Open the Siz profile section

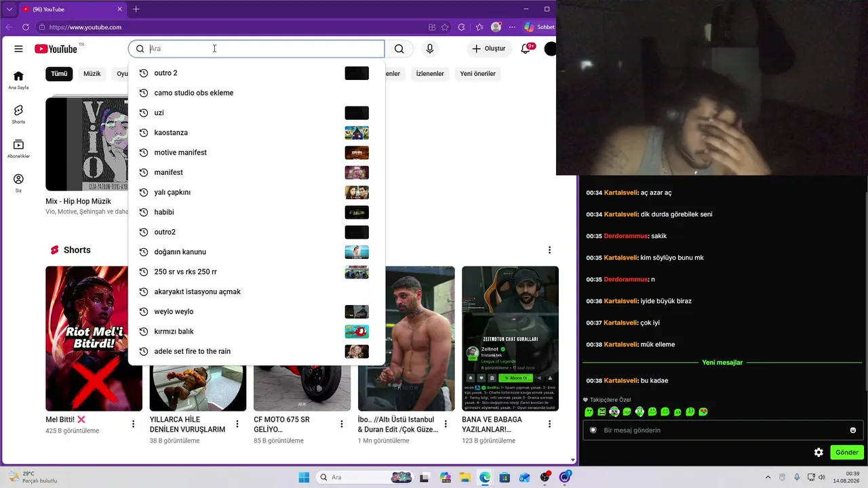18,183
